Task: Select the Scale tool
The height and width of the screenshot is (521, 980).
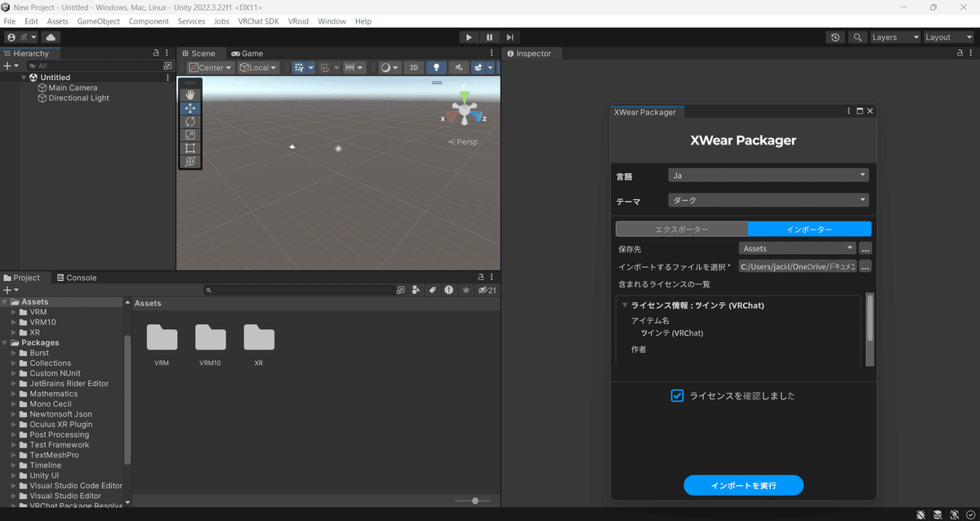Action: coord(190,135)
